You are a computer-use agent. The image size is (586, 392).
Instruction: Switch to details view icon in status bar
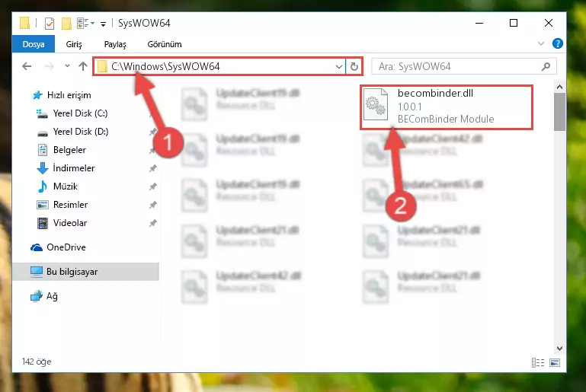click(x=538, y=362)
